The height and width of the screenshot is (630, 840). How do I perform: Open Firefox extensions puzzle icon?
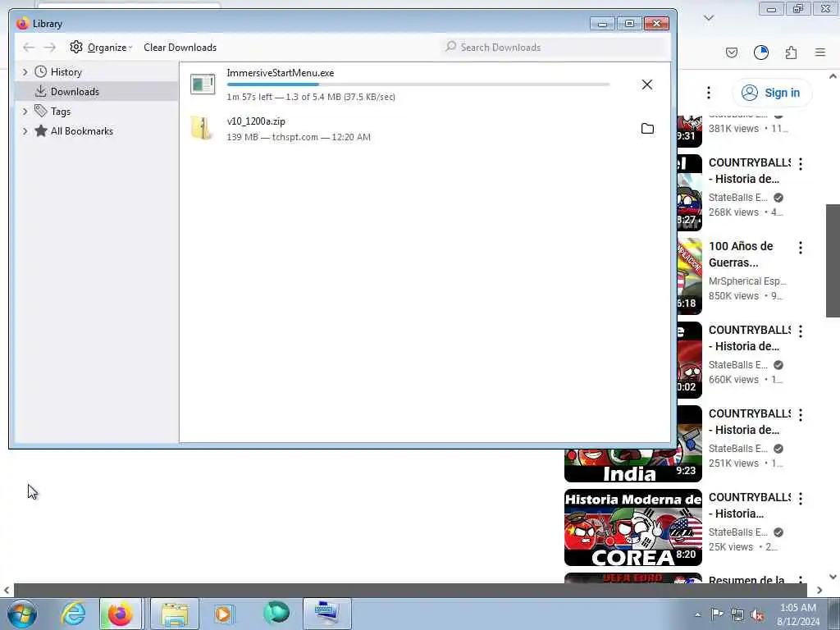[x=791, y=52]
